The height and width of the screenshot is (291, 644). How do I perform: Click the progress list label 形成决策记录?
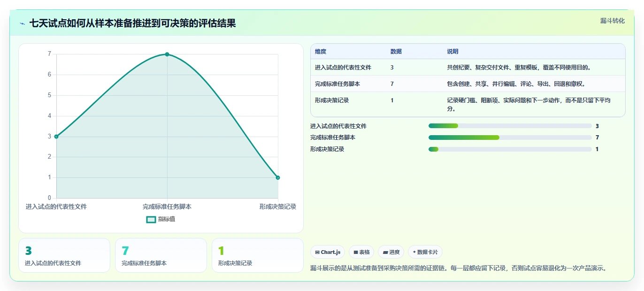[327, 149]
